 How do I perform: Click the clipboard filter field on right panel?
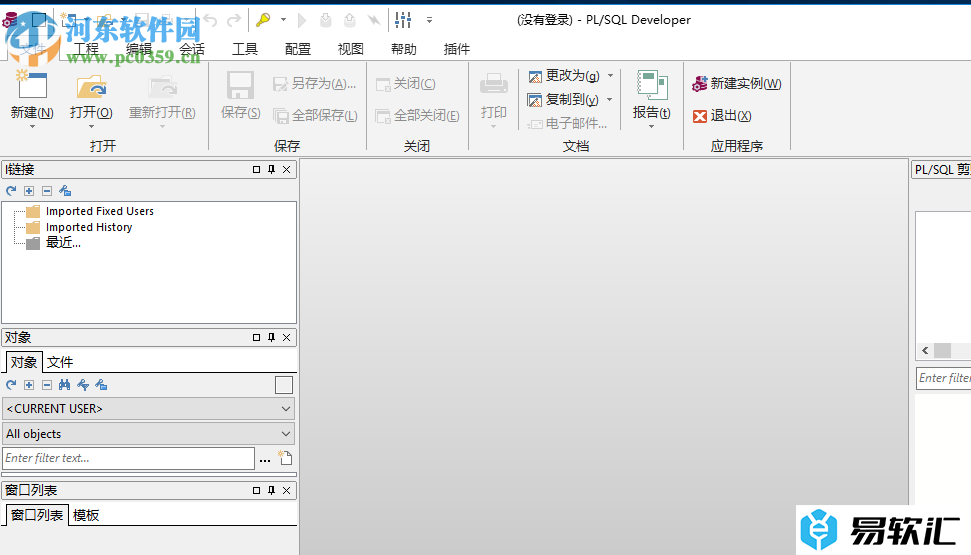tap(943, 378)
